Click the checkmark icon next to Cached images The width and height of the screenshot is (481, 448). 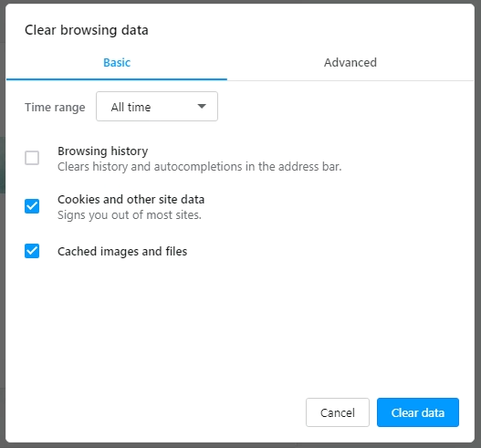(x=32, y=251)
